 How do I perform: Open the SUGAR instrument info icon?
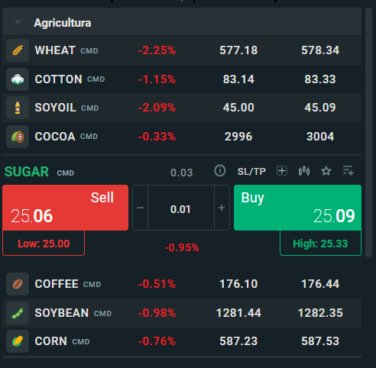[x=220, y=171]
